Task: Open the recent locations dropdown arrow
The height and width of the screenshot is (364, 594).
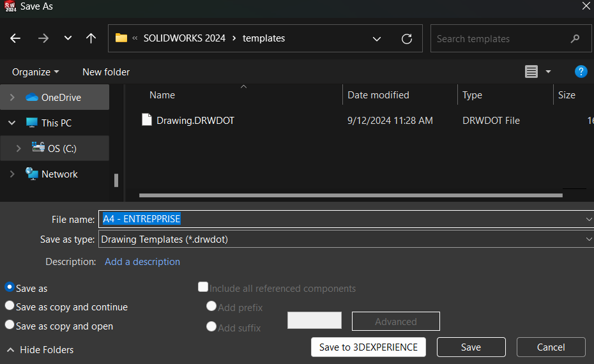Action: click(68, 38)
